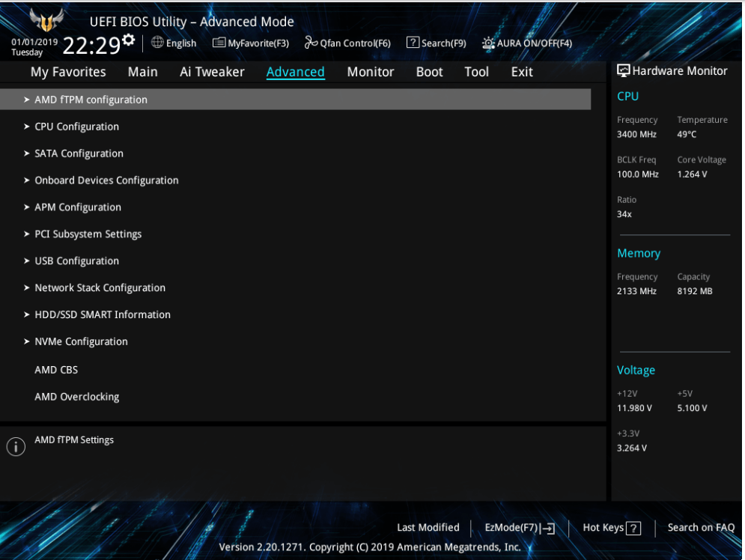This screenshot has height=560, width=745.
Task: Click Core Voltage value 1.264 V
Action: (693, 174)
